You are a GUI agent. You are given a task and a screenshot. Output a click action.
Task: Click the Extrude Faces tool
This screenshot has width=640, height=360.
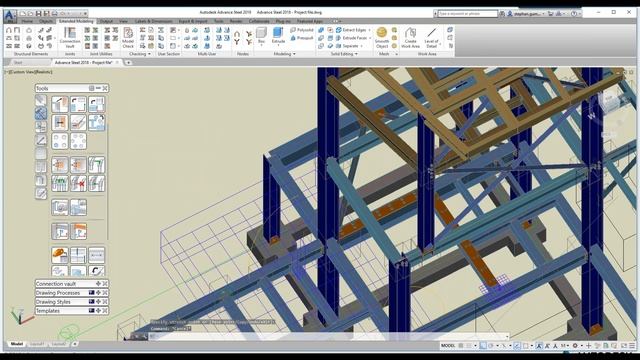(x=351, y=38)
